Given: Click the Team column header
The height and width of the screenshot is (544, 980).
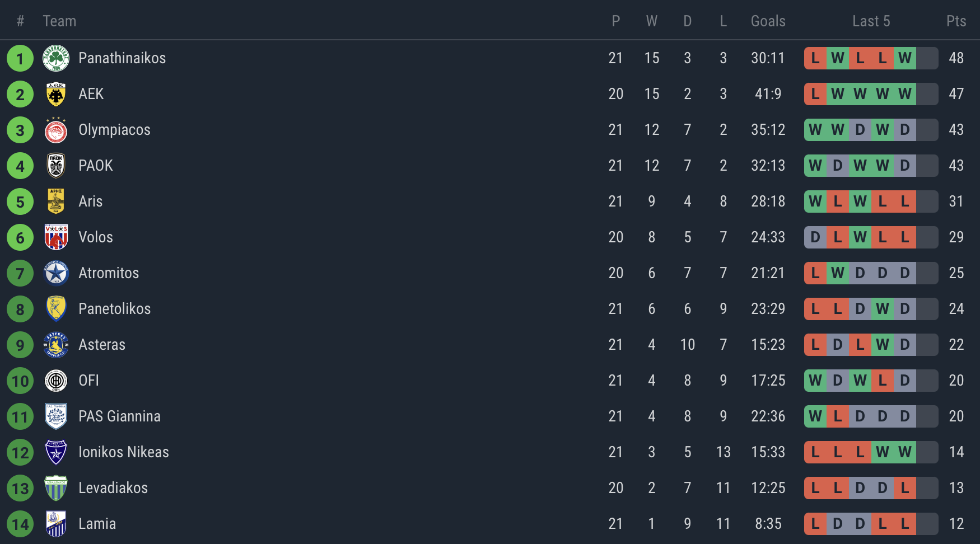Looking at the screenshot, I should 59,21.
